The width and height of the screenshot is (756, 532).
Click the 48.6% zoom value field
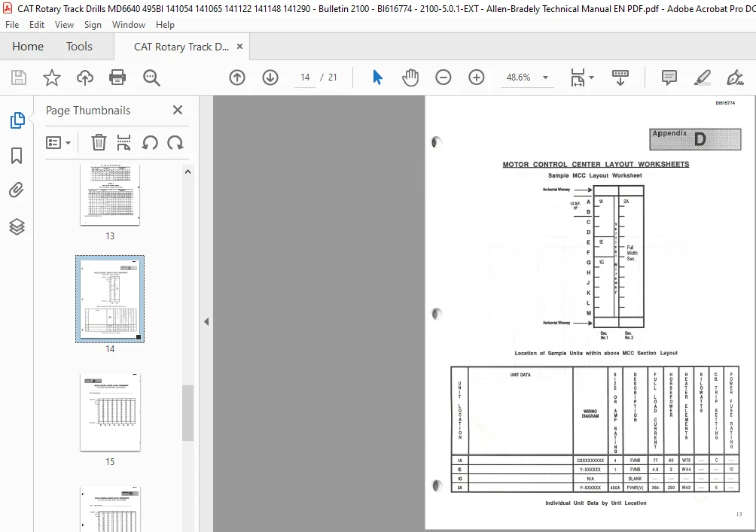(518, 78)
